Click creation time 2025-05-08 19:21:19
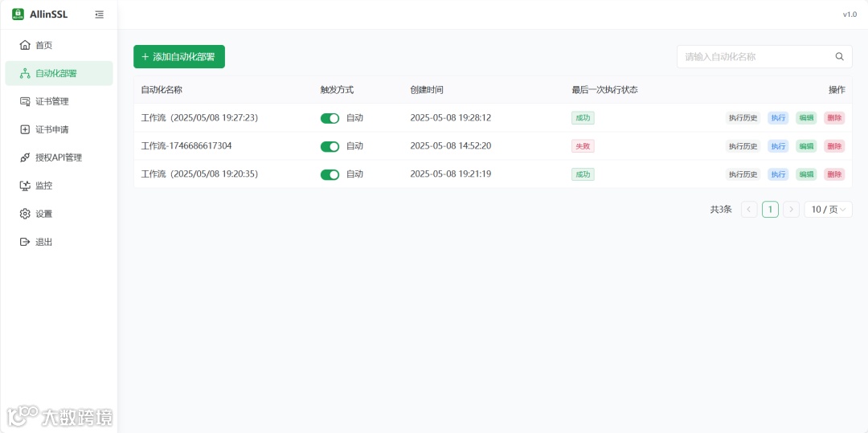The image size is (868, 433). (x=451, y=174)
